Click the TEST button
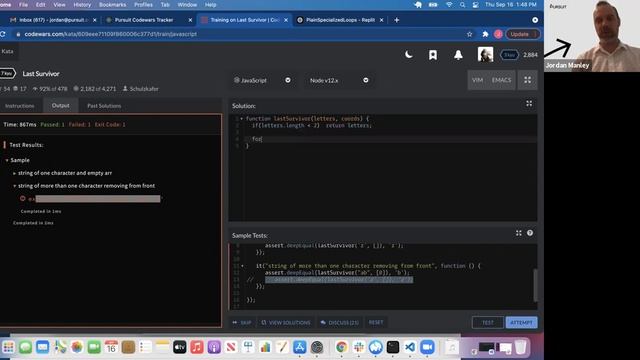Image resolution: width=640 pixels, height=360 pixels. coord(488,322)
